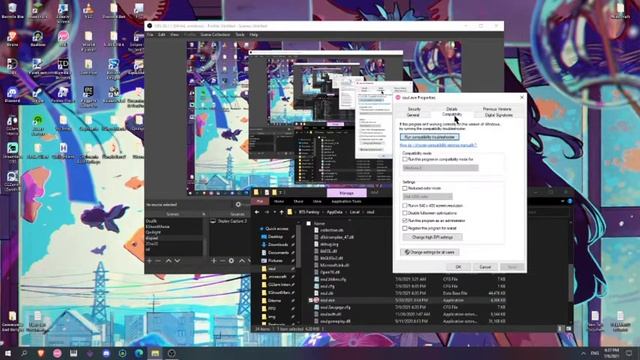The width and height of the screenshot is (640, 360).
Task: Select Downloads in File Explorer sidebar
Action: tap(278, 244)
